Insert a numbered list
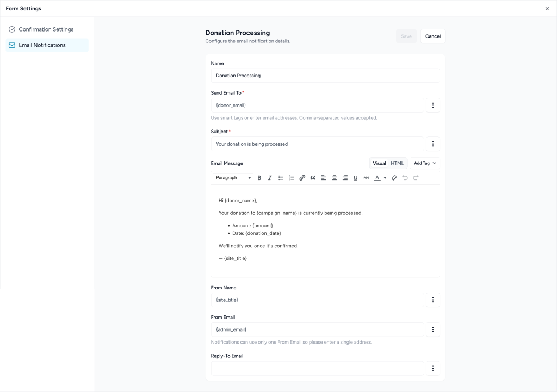The width and height of the screenshot is (557, 392). (292, 178)
